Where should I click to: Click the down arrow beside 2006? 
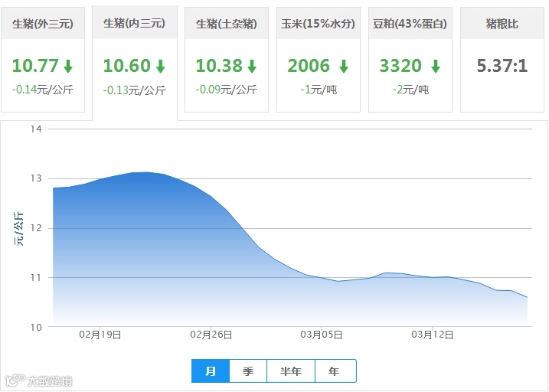(344, 66)
